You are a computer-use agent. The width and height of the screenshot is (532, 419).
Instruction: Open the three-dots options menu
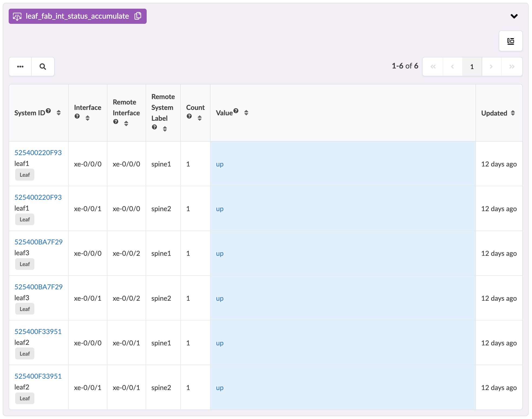20,67
